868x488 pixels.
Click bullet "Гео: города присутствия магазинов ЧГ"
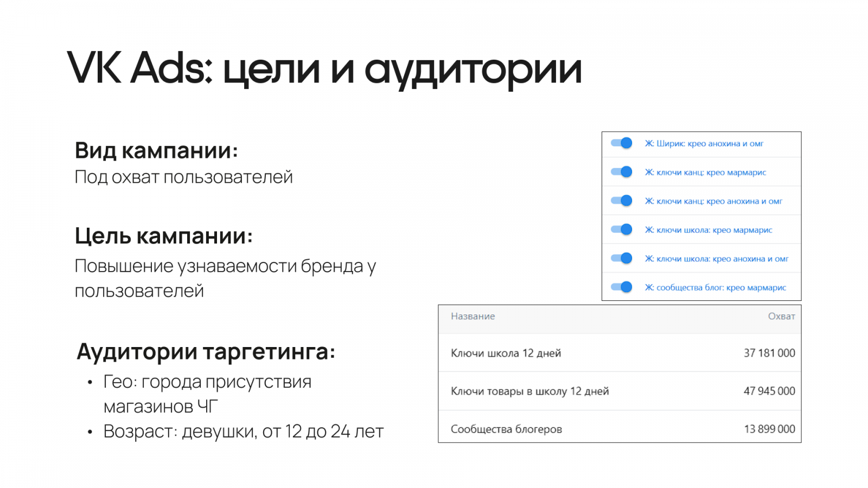coord(207,394)
